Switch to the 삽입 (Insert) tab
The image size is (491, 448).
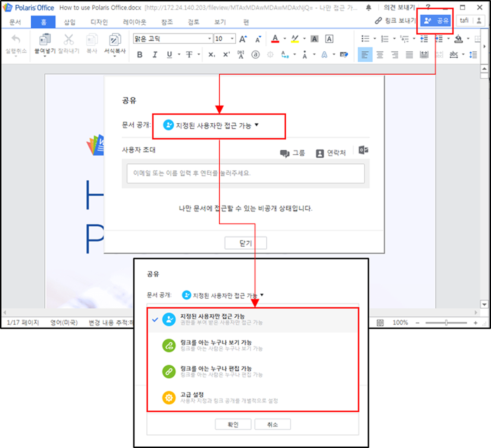pyautogui.click(x=69, y=22)
